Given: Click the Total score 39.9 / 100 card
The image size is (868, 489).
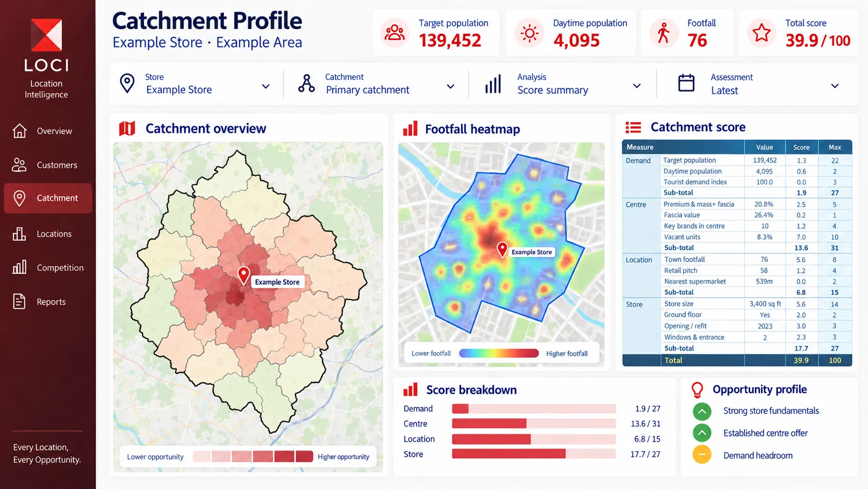Looking at the screenshot, I should [798, 33].
